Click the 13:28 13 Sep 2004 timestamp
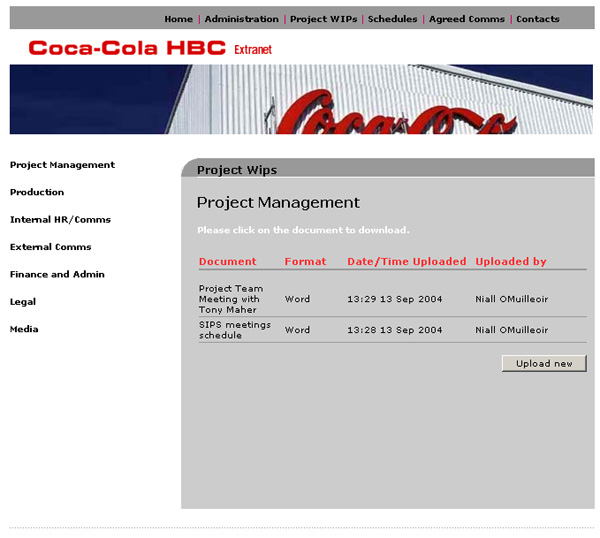600x538 pixels. click(x=395, y=330)
